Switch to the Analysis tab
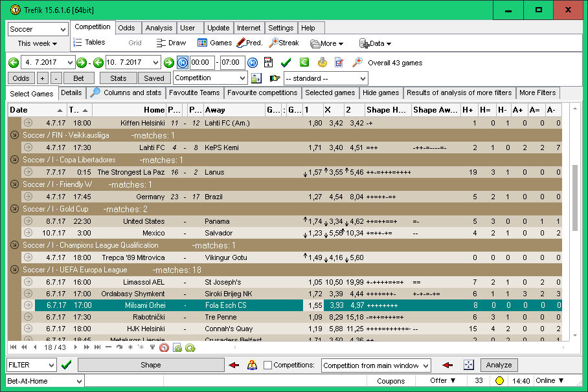The height and width of the screenshot is (392, 588). click(159, 28)
